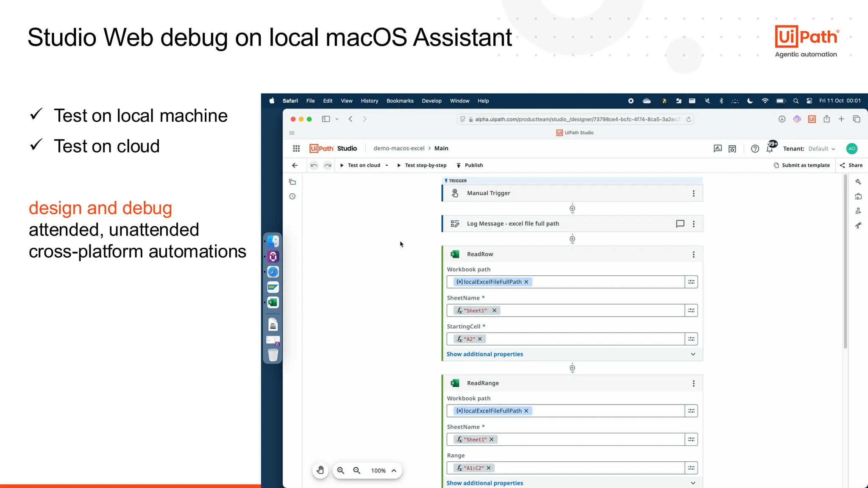
Task: Click the back arrow in Studio toolbar
Action: 295,165
